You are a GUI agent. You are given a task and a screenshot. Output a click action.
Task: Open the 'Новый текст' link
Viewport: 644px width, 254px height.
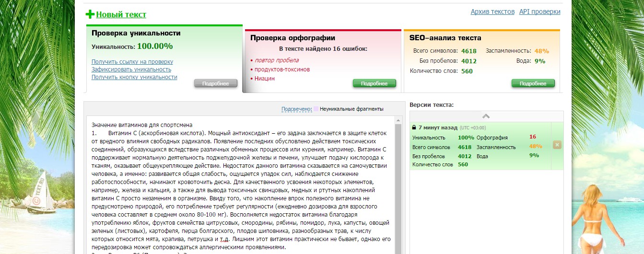(121, 14)
